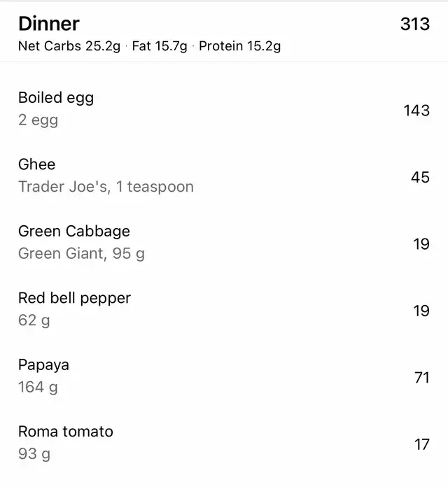
Task: Open the Roma tomato food entry
Action: [x=65, y=432]
